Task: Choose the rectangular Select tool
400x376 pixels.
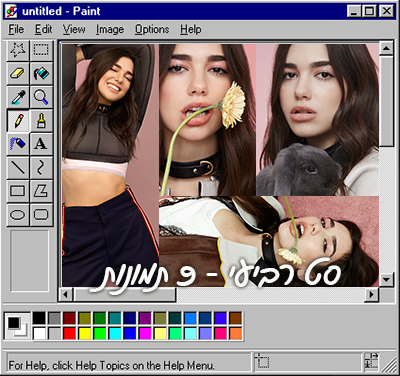Action: coord(41,50)
